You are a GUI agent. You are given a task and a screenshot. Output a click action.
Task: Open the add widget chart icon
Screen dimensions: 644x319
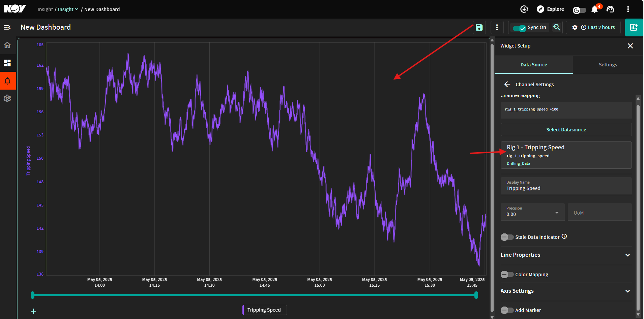[634, 27]
